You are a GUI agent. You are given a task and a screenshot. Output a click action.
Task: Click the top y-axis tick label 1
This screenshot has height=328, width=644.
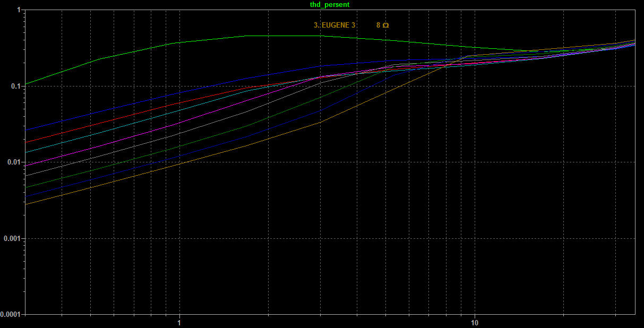point(19,10)
